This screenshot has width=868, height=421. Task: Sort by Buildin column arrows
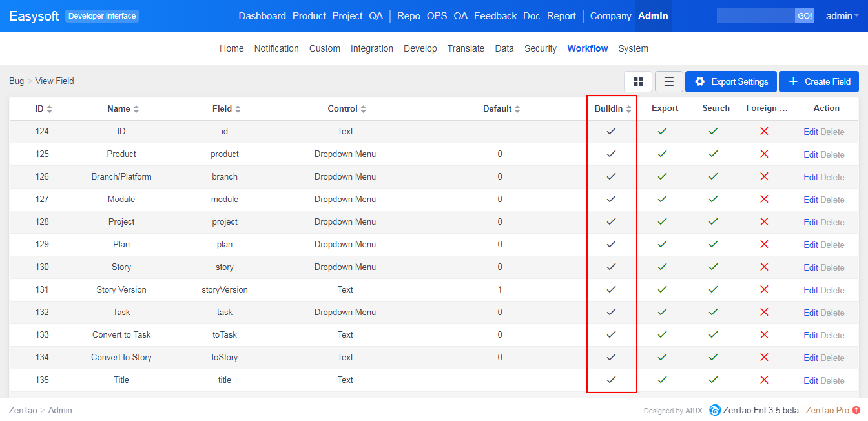click(x=628, y=109)
